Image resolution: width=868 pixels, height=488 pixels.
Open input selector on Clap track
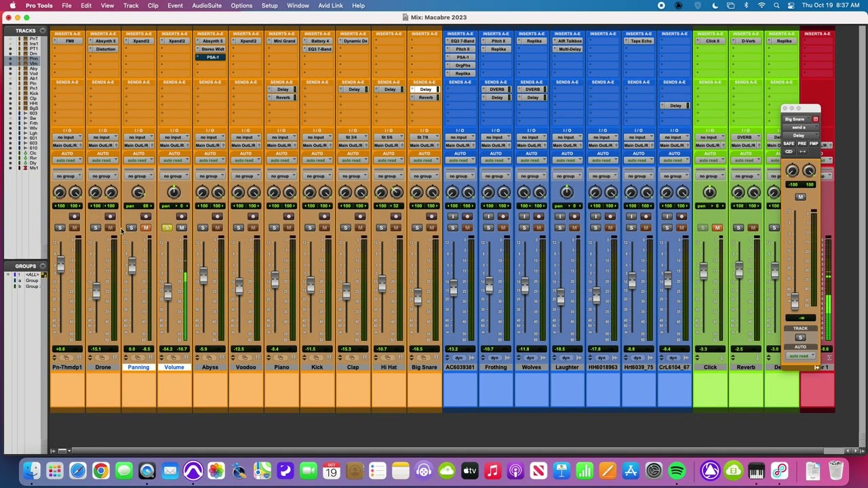click(x=353, y=138)
